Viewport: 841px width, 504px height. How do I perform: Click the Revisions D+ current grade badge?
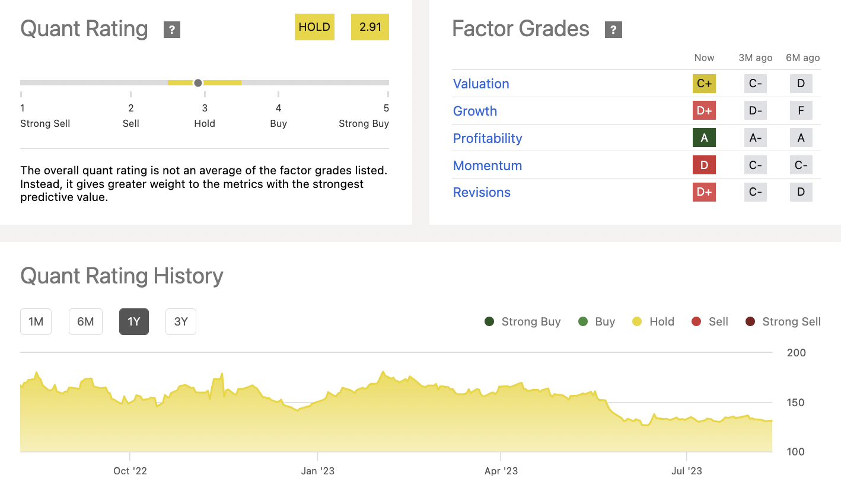point(704,192)
